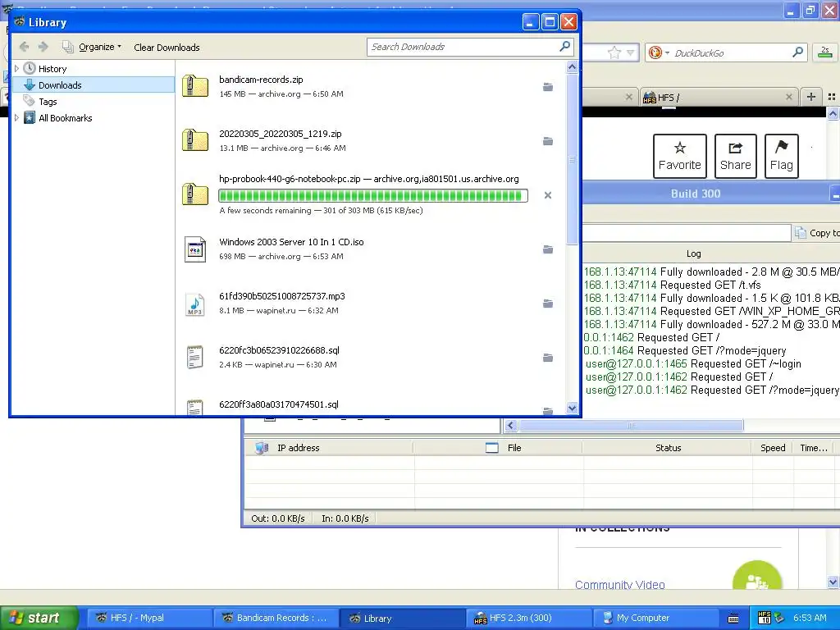Click the Status column header in HFS
This screenshot has width=840, height=630.
pos(668,448)
